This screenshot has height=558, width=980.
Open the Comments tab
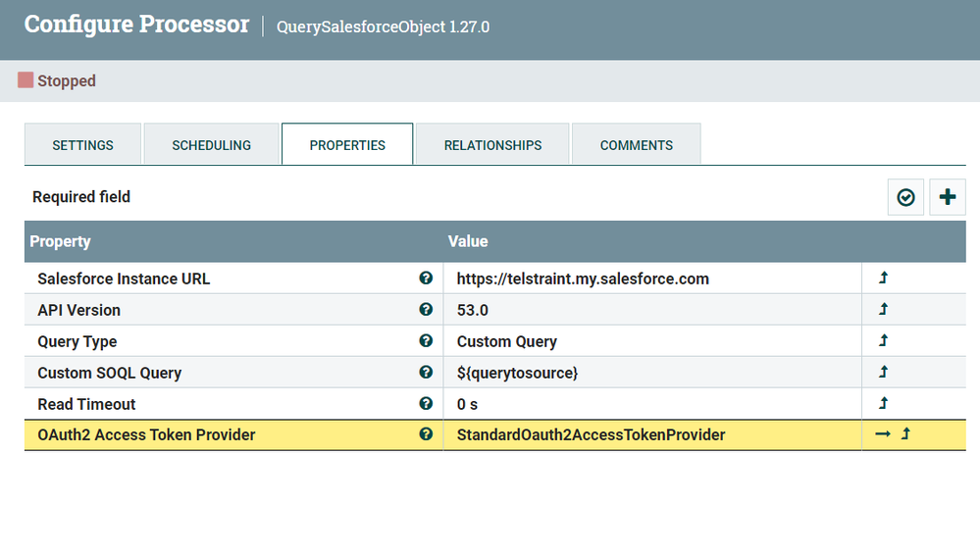pos(637,144)
